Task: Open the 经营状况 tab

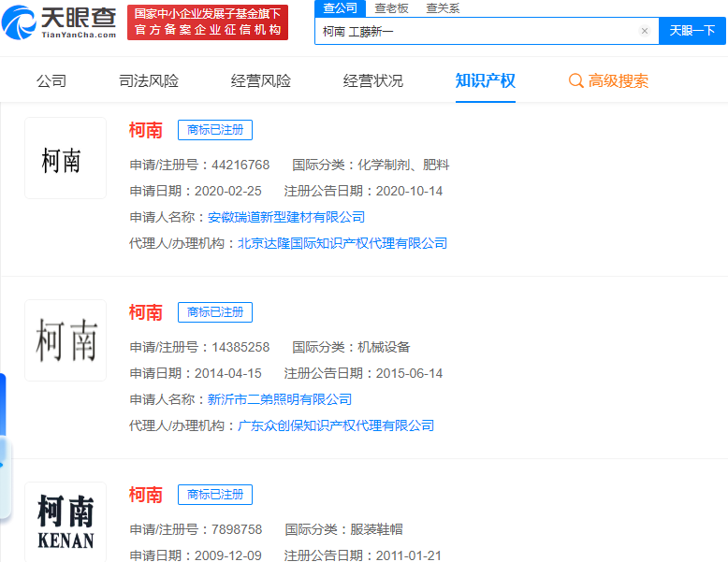Action: [x=372, y=80]
